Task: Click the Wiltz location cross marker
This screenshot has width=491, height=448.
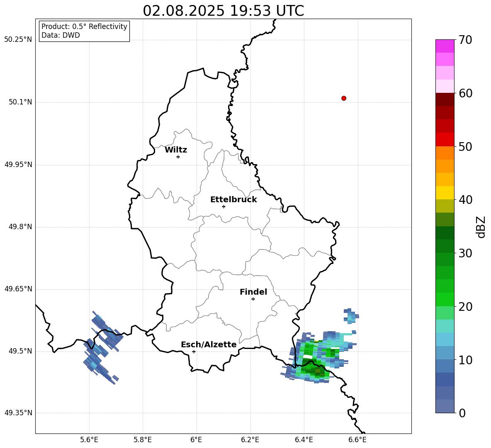Action: (178, 157)
